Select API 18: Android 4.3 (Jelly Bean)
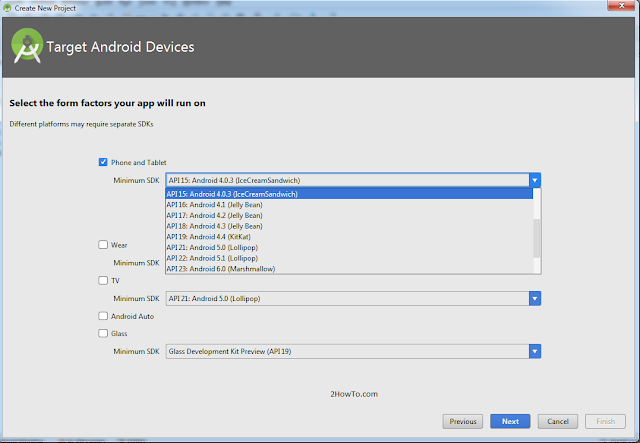640x443 pixels. [349, 226]
